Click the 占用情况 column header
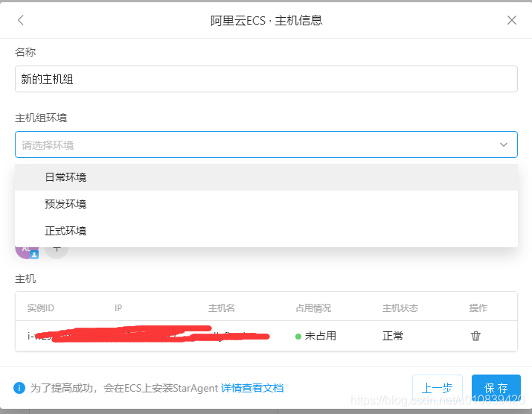The height and width of the screenshot is (414, 532). (313, 308)
